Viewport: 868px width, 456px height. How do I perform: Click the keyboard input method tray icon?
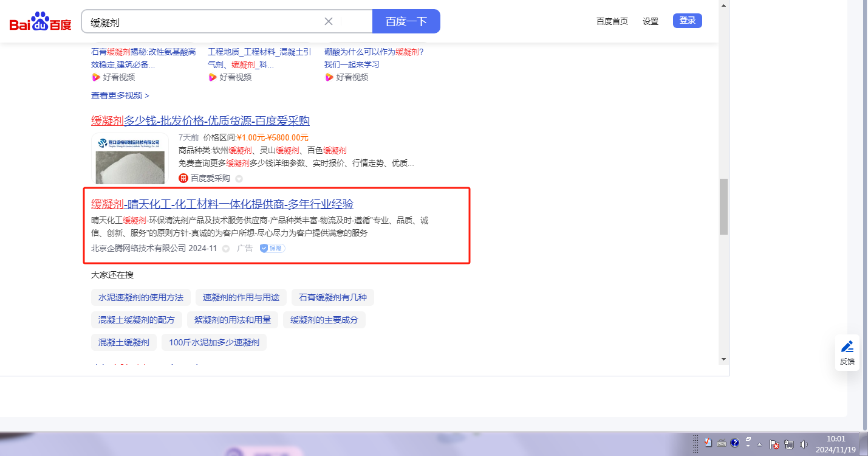(721, 443)
